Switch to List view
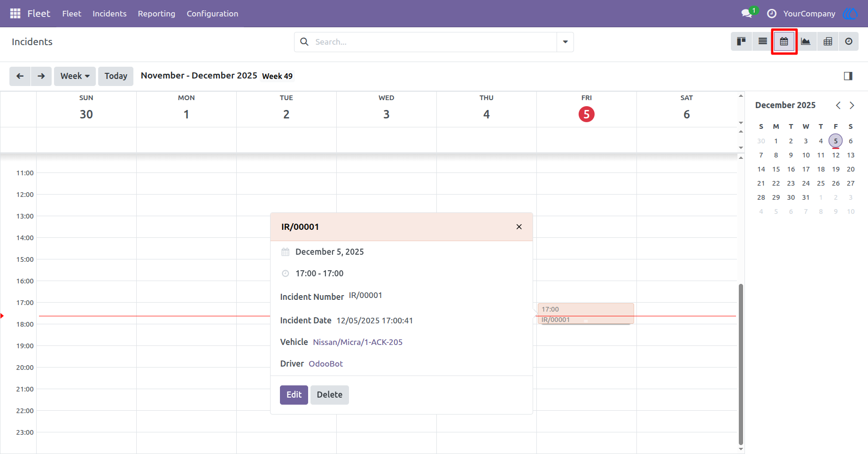 tap(762, 42)
